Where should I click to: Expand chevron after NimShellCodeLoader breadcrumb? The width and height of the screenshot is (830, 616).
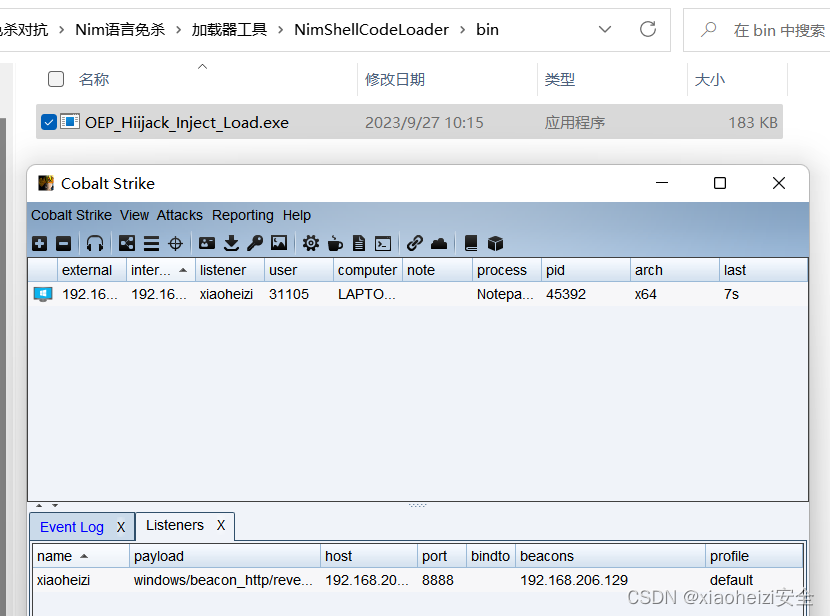click(463, 30)
